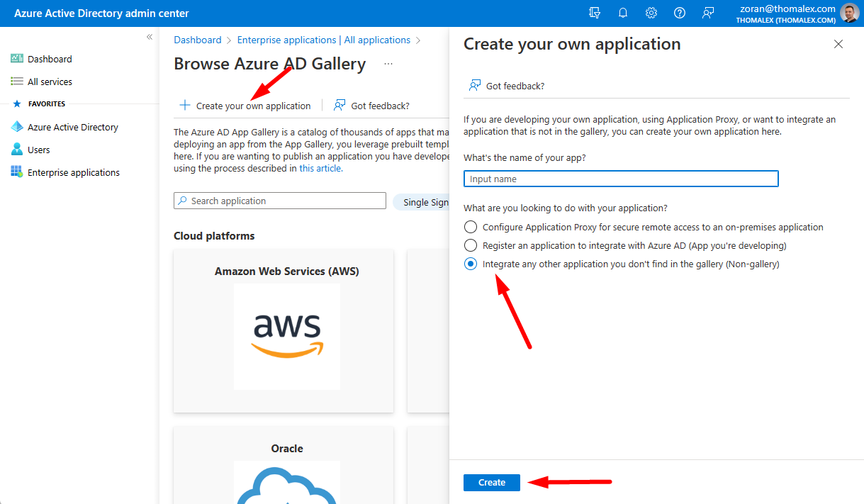This screenshot has width=864, height=504.
Task: Click the Create button
Action: [x=492, y=482]
